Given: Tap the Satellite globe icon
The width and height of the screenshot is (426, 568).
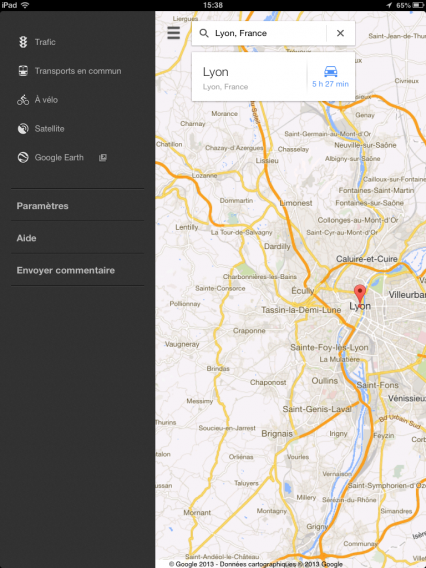Looking at the screenshot, I should [23, 129].
